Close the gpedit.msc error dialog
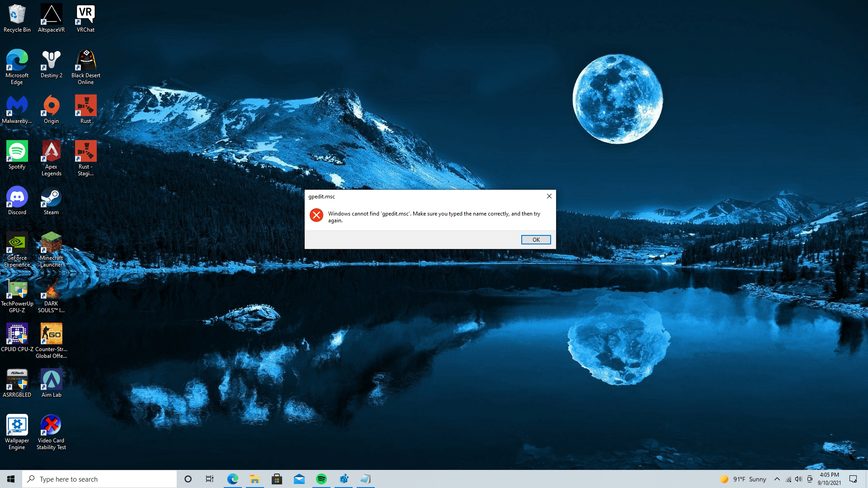The image size is (868, 488). click(x=549, y=196)
